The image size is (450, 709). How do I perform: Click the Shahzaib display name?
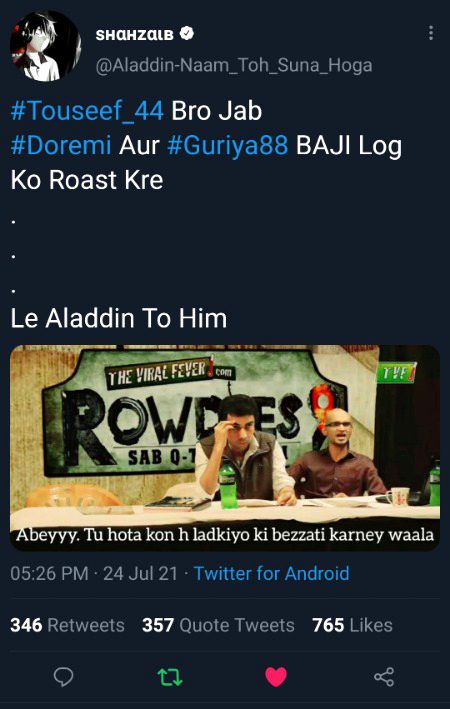click(134, 34)
